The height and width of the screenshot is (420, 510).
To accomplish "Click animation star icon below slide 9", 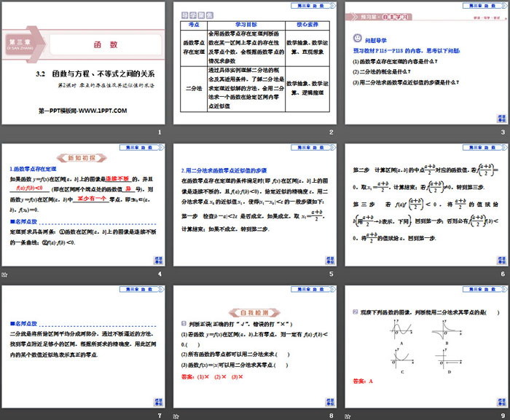I will tap(348, 416).
